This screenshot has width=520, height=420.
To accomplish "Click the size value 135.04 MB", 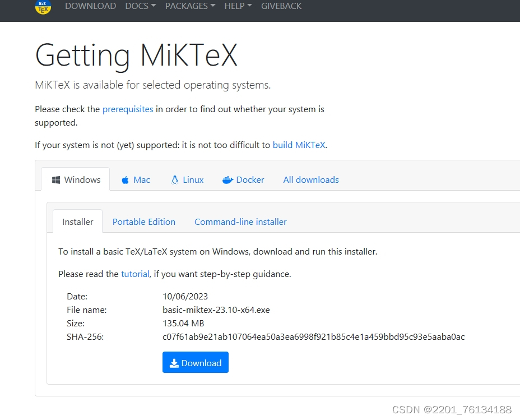I will coord(183,323).
